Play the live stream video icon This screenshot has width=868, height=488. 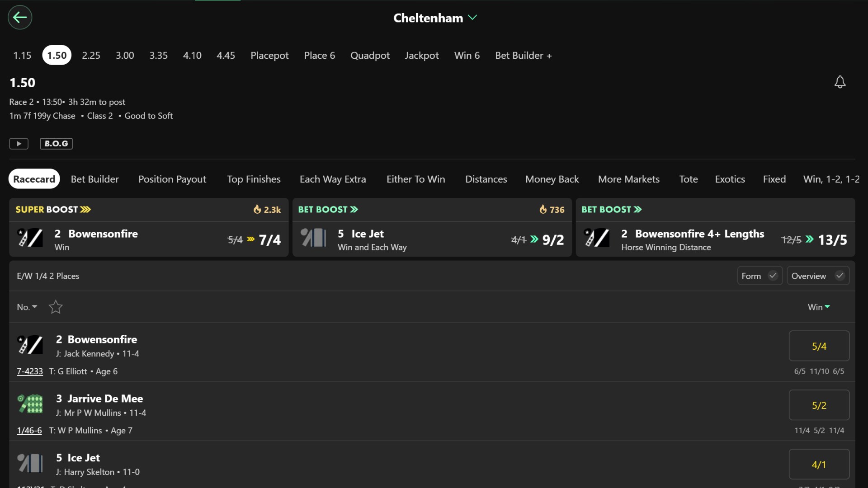click(19, 144)
